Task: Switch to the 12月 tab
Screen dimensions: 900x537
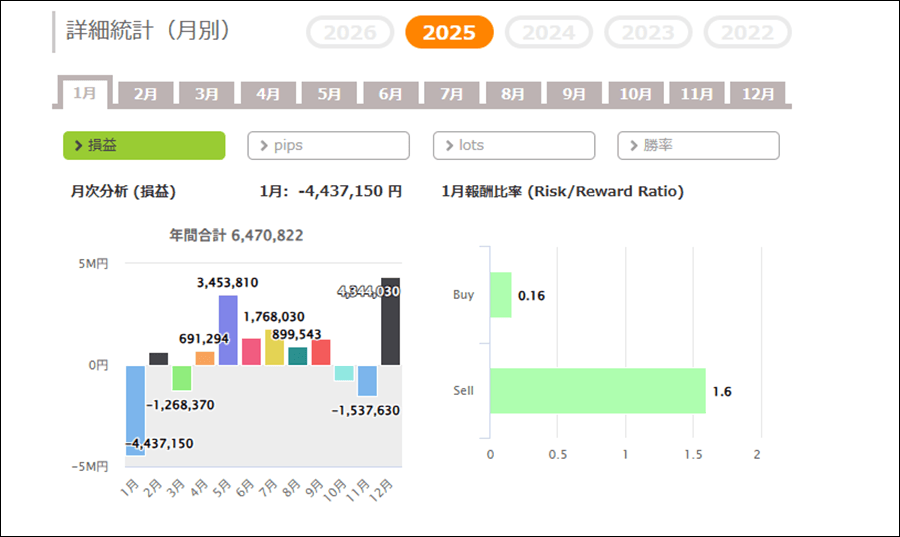Action: 757,94
